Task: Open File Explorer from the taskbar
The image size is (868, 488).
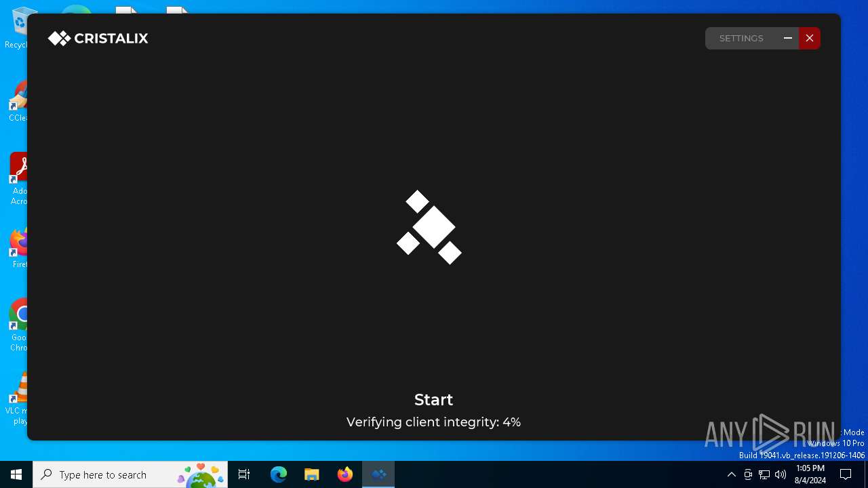Action: pos(312,474)
